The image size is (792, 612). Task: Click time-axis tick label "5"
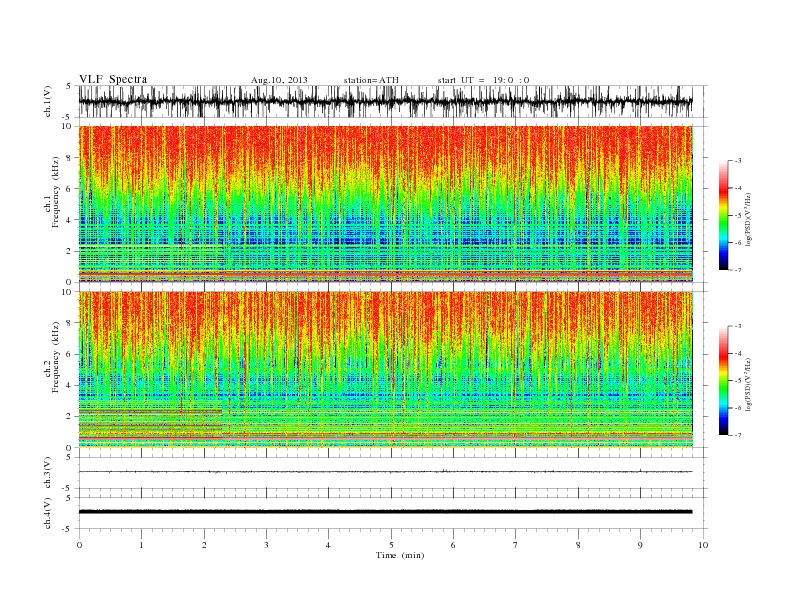(x=391, y=545)
